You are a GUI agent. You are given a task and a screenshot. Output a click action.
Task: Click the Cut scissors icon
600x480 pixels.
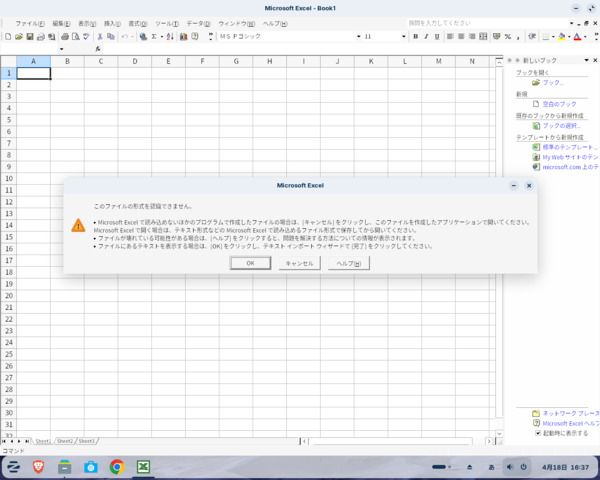(100, 36)
